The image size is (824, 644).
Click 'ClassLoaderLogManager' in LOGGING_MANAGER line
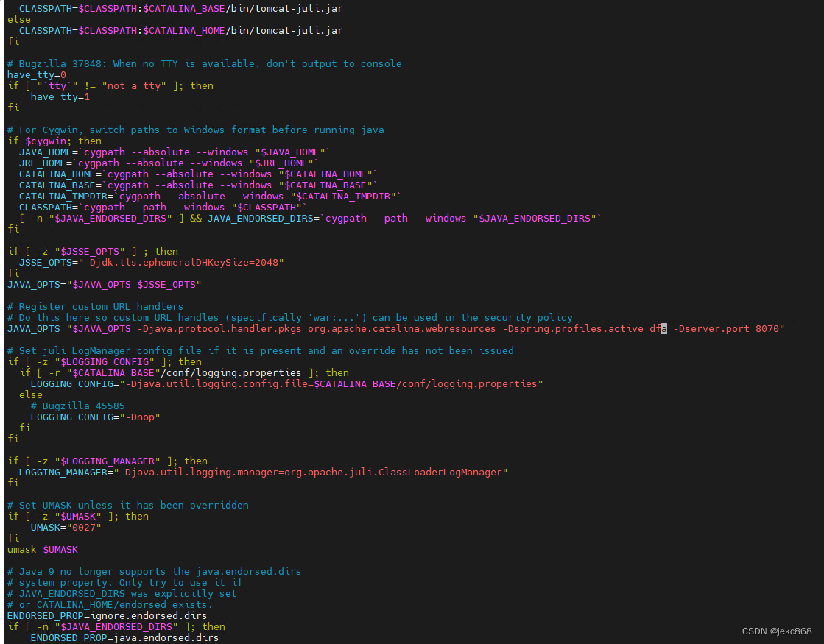point(440,473)
